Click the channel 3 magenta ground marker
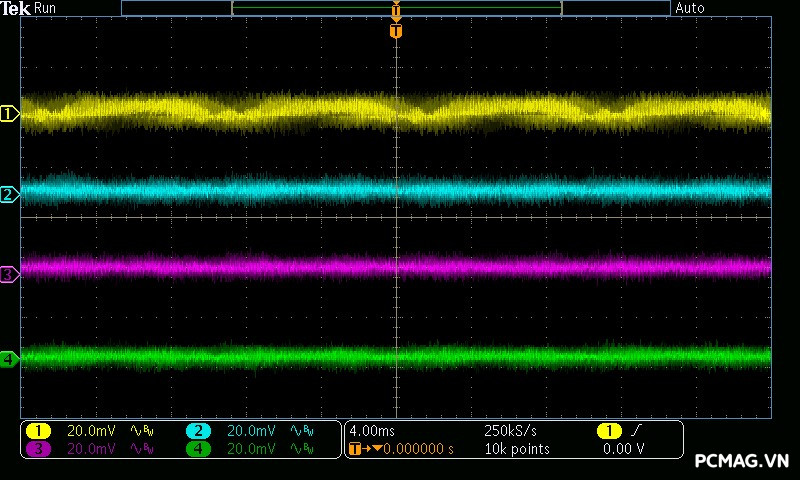Image resolution: width=800 pixels, height=480 pixels. coord(9,274)
